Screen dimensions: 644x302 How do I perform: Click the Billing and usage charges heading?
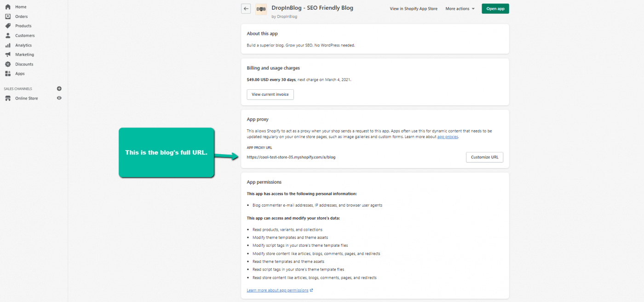[x=273, y=68]
